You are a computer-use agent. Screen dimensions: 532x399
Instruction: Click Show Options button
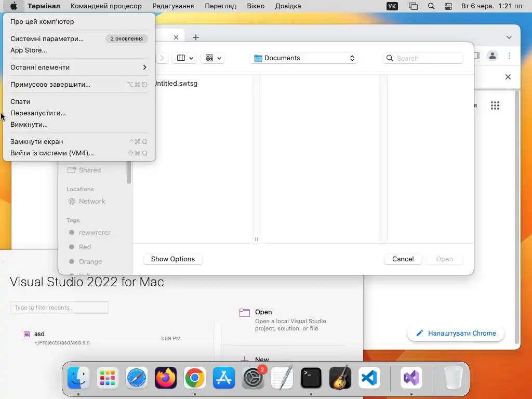(172, 259)
